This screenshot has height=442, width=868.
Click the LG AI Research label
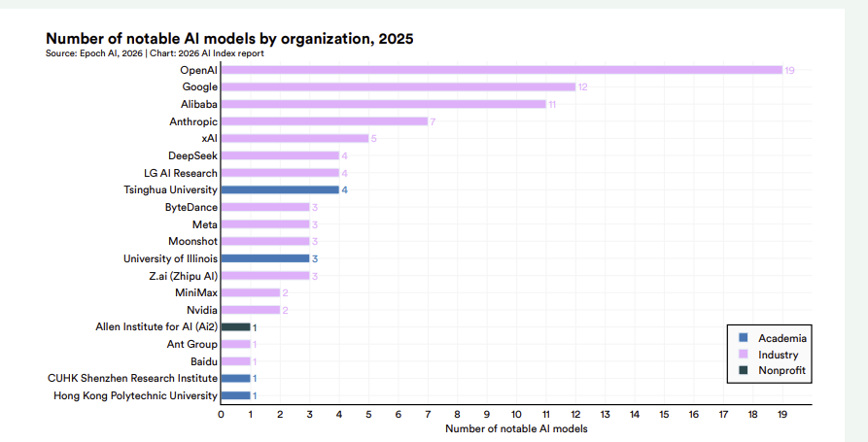(181, 173)
